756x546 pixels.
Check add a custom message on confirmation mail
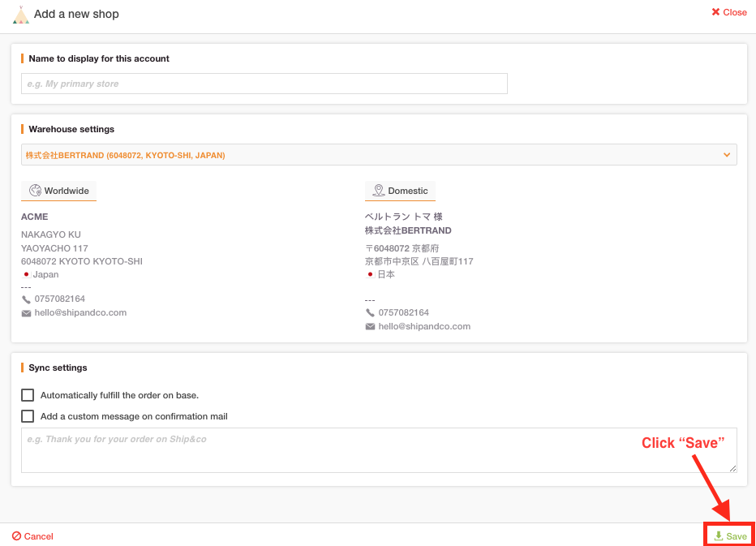28,416
